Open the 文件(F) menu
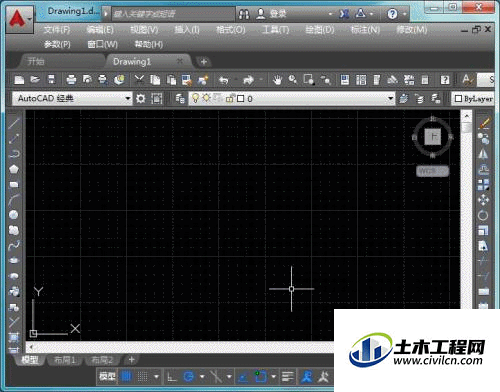The width and height of the screenshot is (500, 392). pos(57,30)
